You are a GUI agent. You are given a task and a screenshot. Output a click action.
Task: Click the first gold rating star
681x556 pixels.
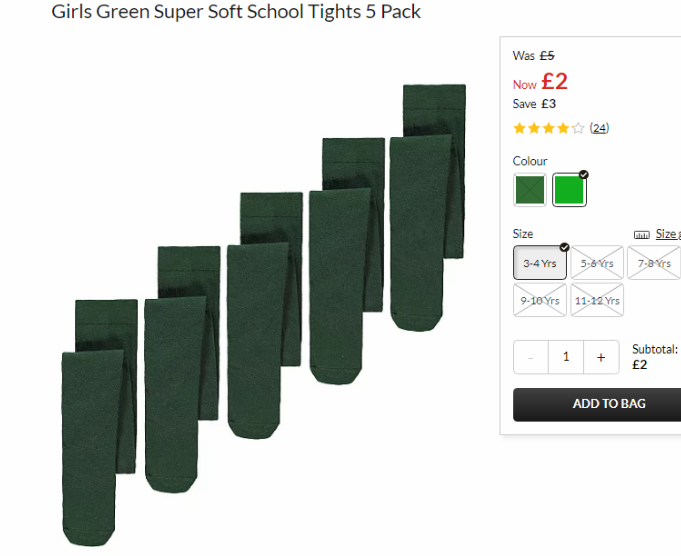pyautogui.click(x=519, y=128)
